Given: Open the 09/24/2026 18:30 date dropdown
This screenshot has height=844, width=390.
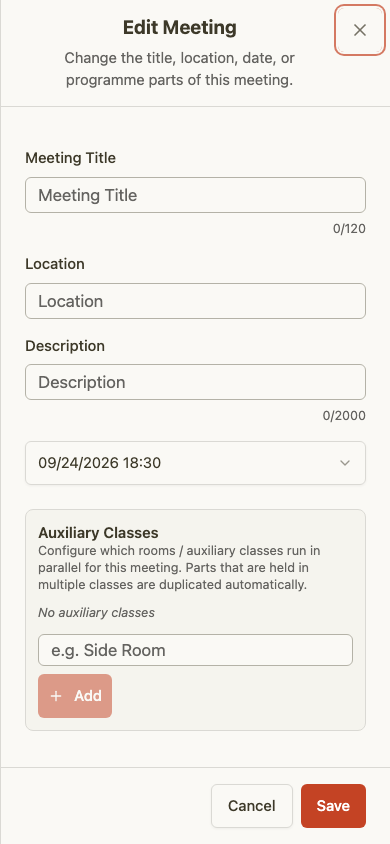Looking at the screenshot, I should pos(195,463).
